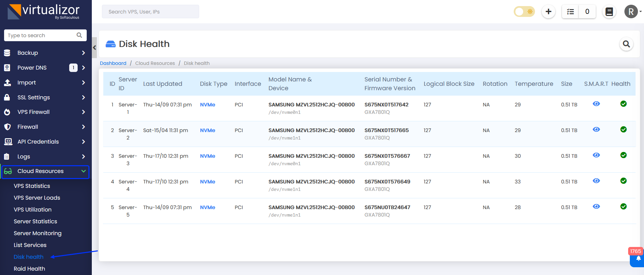The image size is (644, 275).
Task: Focus the Search VPS, User, IPs field
Action: (x=151, y=11)
